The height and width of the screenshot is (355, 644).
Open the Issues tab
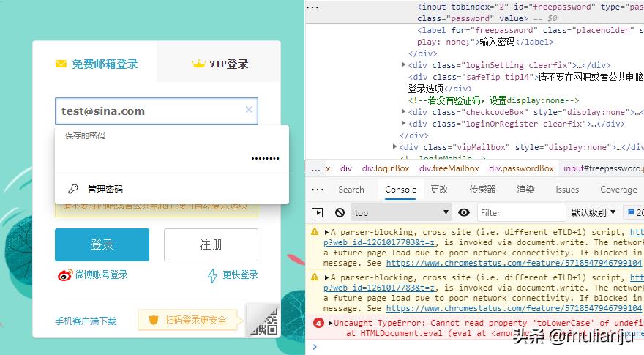click(x=567, y=190)
